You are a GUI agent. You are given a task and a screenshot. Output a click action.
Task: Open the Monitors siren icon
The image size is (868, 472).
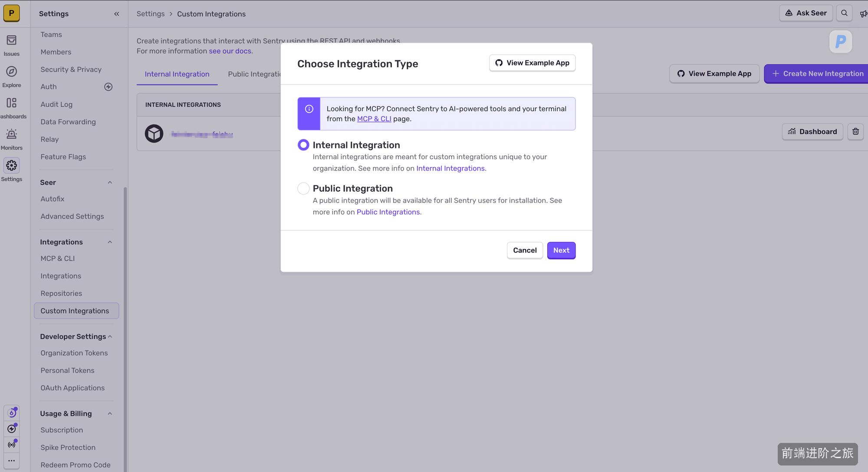coord(12,134)
